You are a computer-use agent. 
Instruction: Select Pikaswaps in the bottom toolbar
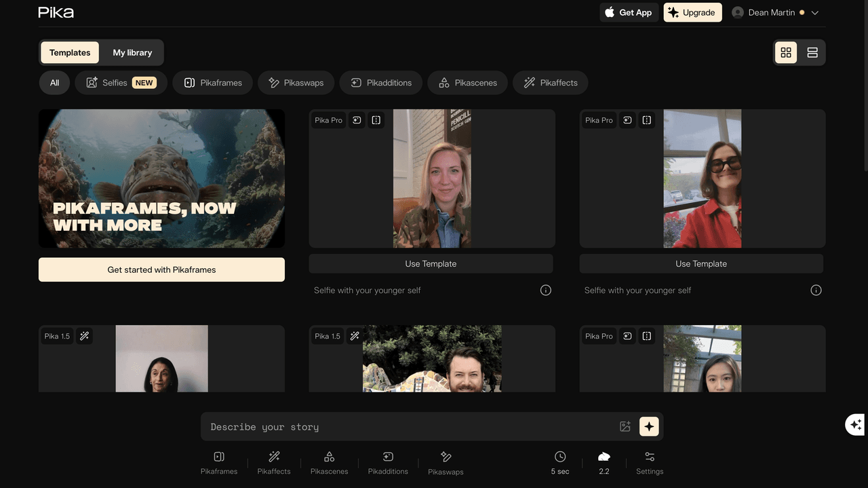446,463
